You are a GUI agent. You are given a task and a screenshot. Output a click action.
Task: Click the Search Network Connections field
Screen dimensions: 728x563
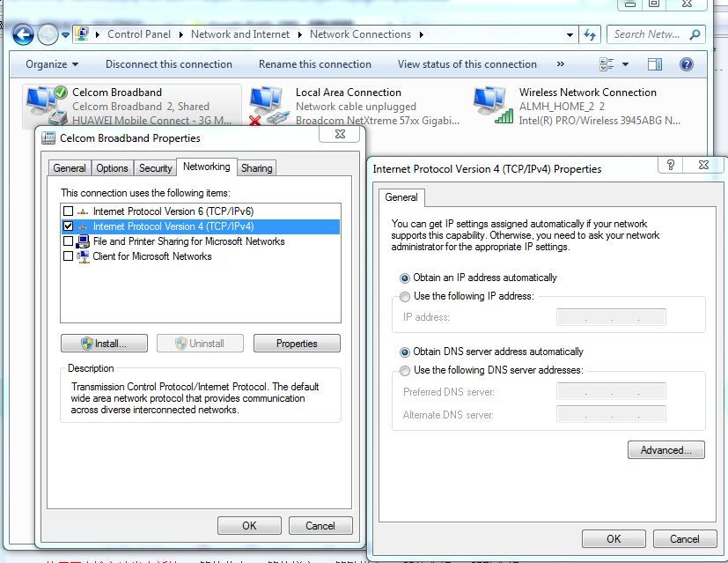point(647,34)
